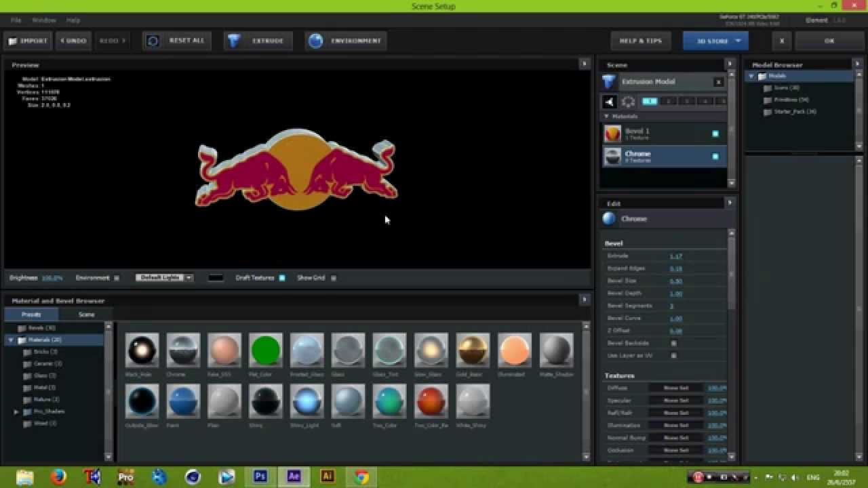Open Chrome browser from the taskbar
The width and height of the screenshot is (868, 488).
[x=361, y=476]
